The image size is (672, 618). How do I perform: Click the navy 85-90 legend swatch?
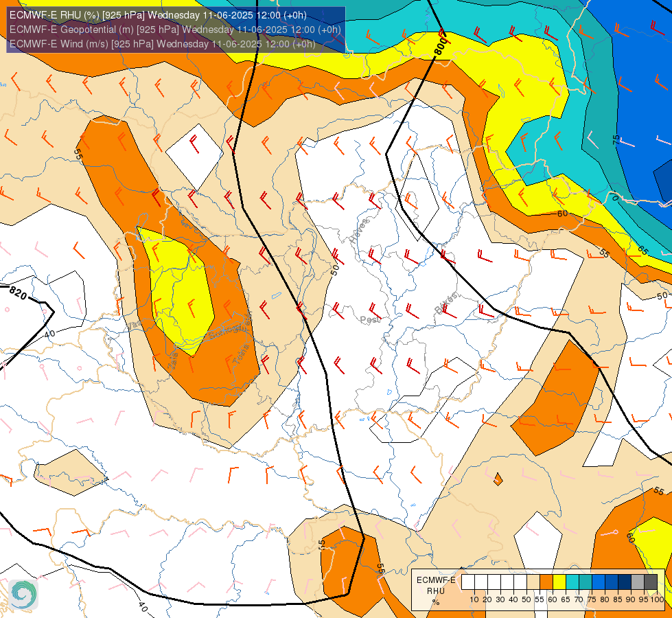tap(625, 582)
